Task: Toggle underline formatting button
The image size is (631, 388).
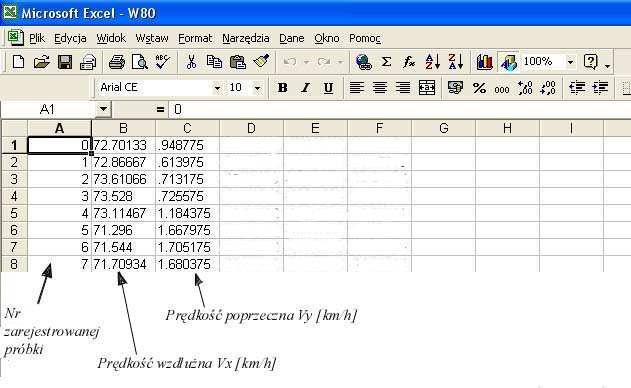Action: [328, 87]
